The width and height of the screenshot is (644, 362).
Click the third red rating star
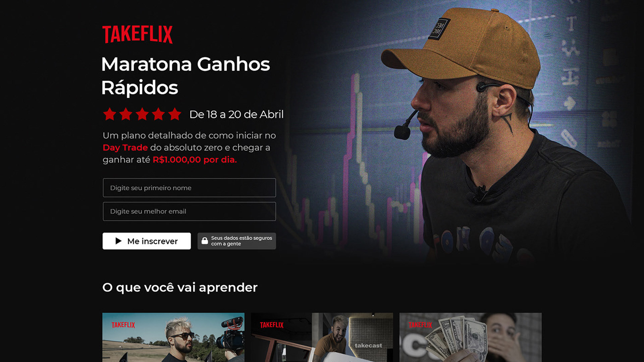(142, 114)
